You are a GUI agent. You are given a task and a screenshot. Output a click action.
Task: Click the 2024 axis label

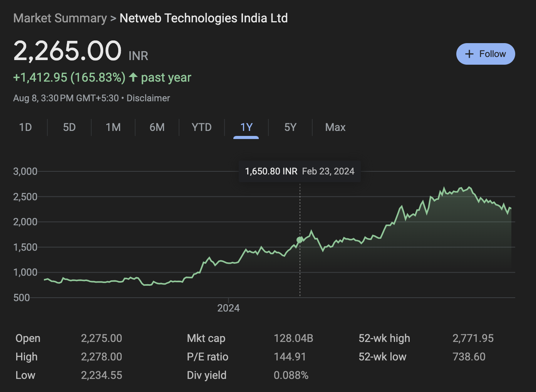click(x=228, y=308)
